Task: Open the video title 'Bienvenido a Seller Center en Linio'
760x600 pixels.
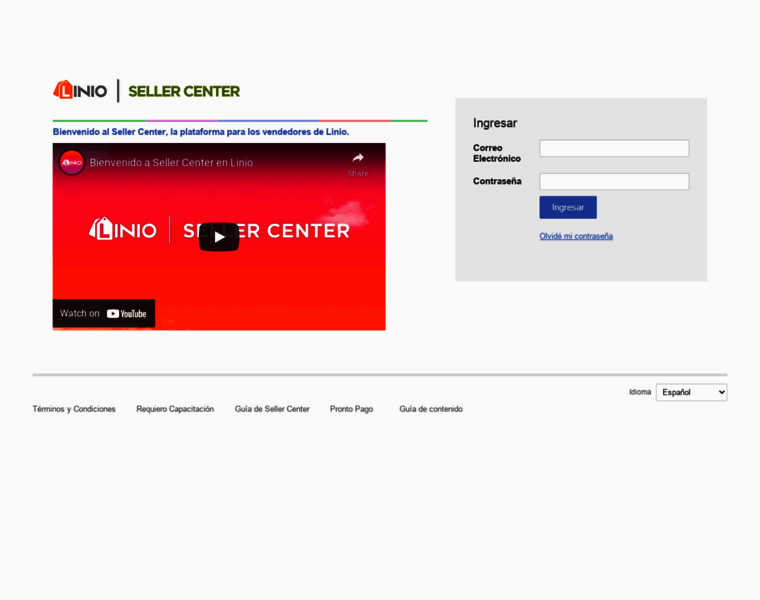Action: click(x=171, y=163)
